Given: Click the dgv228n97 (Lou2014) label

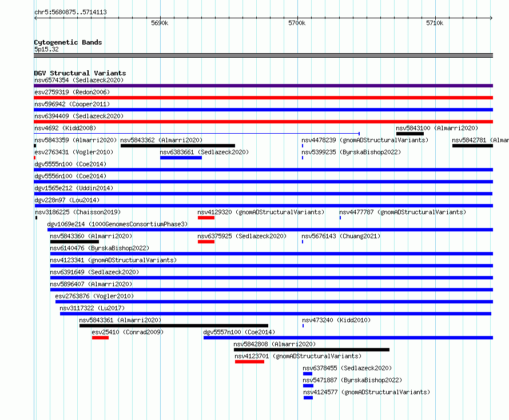Looking at the screenshot, I should (x=67, y=200).
